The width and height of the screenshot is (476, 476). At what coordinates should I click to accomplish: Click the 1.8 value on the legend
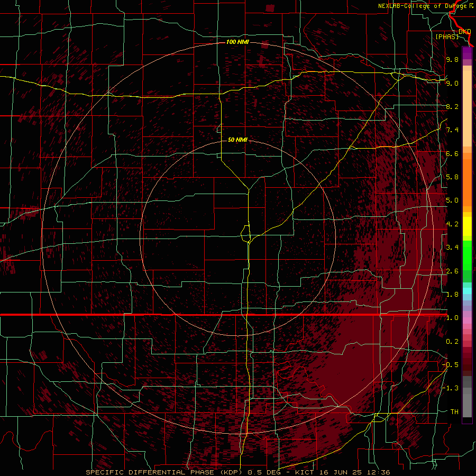point(452,295)
